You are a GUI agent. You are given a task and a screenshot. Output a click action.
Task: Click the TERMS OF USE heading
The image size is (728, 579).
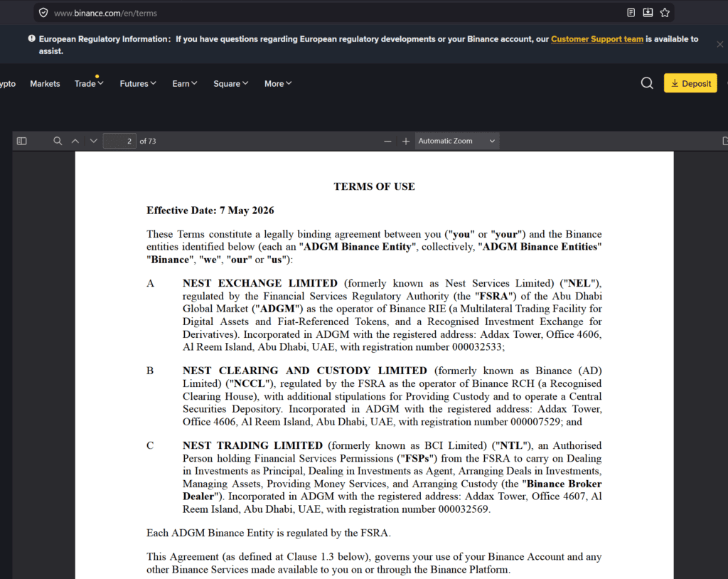point(374,186)
